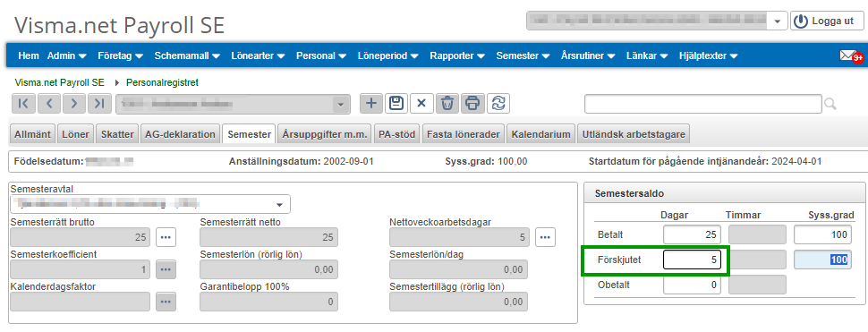868x332 pixels.
Task: Open the Årsrutiner menu
Action: pyautogui.click(x=588, y=55)
